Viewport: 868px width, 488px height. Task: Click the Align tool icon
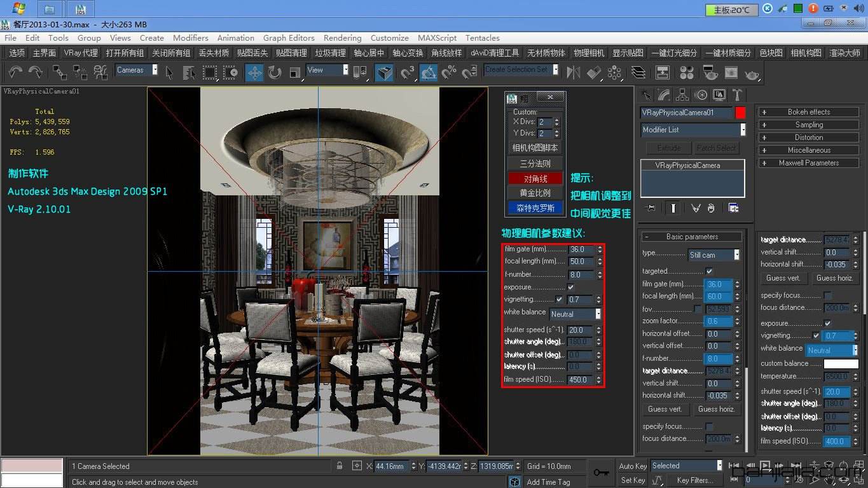click(594, 73)
